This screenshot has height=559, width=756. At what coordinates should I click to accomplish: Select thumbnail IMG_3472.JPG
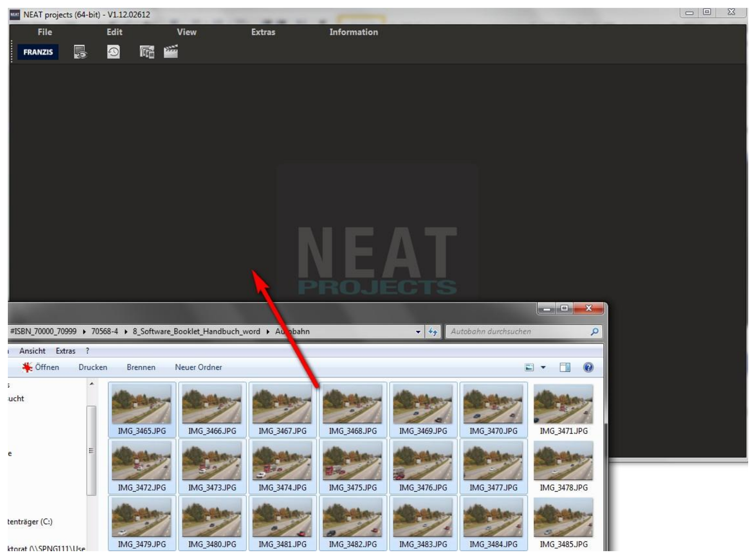coord(142,466)
